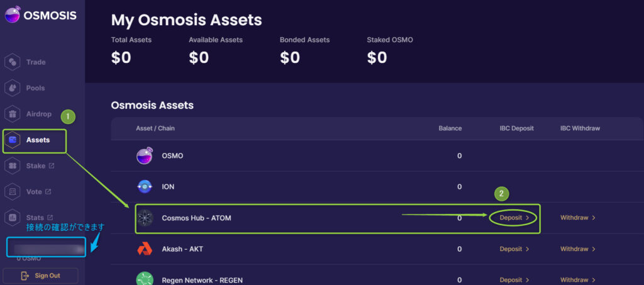Click the Sign Out door icon
Viewport: 644px width, 285px height.
25,276
